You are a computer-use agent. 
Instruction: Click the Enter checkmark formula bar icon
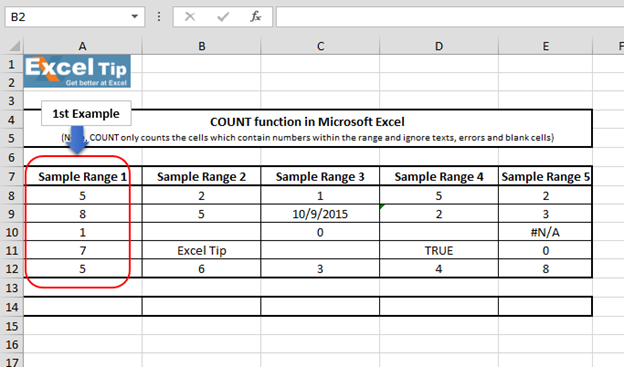click(223, 17)
